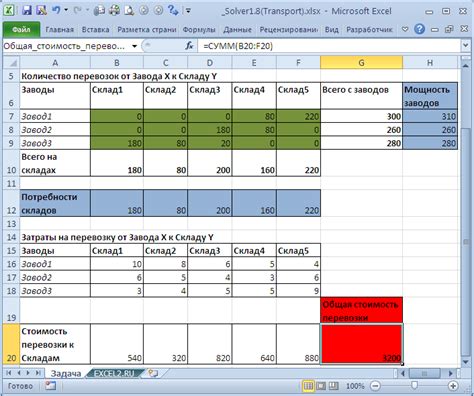Click the zoom slider handle
This screenshot has width=474, height=396.
click(414, 386)
